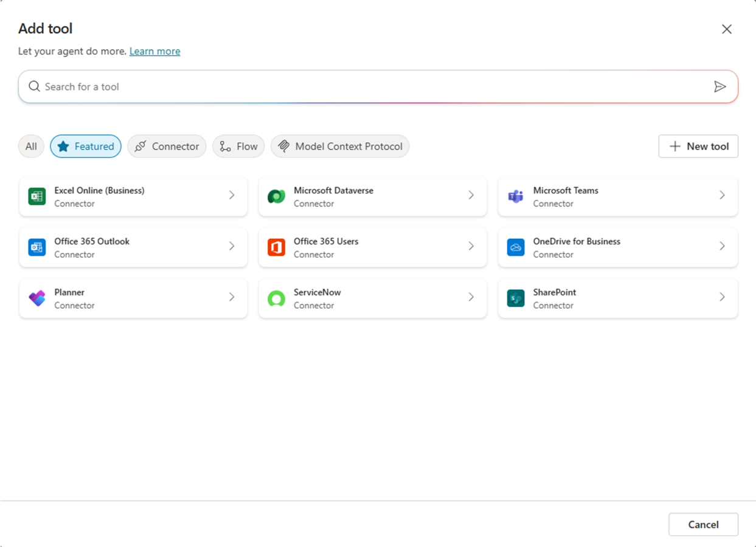Select the Planner title text
The height and width of the screenshot is (547, 756).
coord(69,292)
